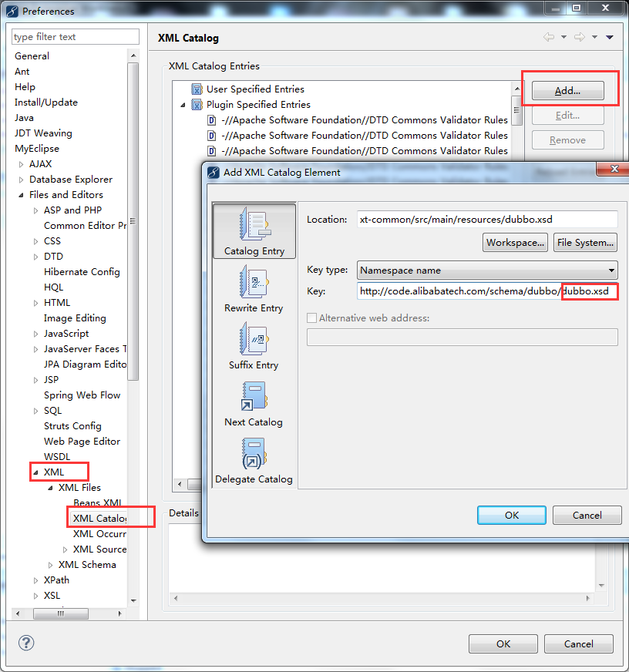
Task: Expand the CSS tree node
Action: [x=36, y=241]
